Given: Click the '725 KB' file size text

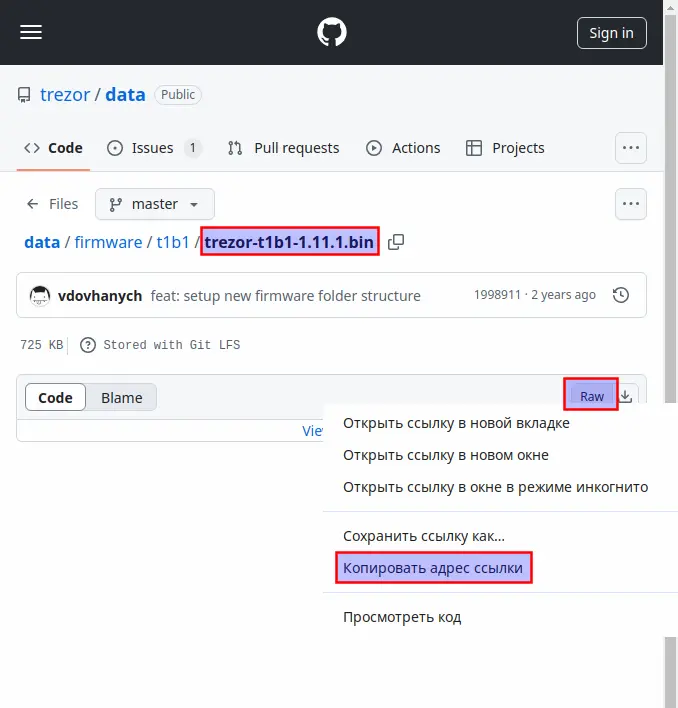Looking at the screenshot, I should [x=42, y=345].
